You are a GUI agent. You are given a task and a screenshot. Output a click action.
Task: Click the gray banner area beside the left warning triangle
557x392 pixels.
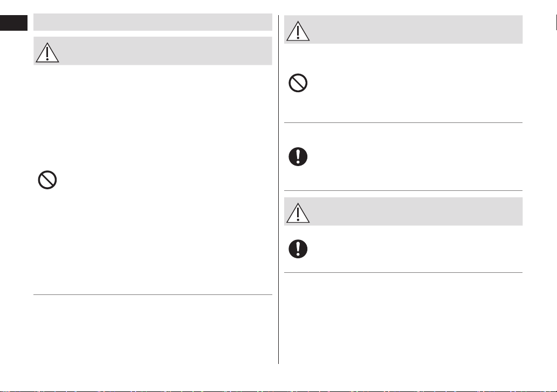tap(166, 51)
